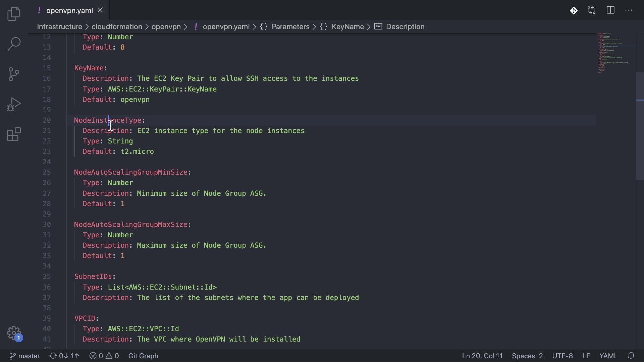Open Source Control view in activity bar
Screen dimensions: 644x362
coord(14,74)
